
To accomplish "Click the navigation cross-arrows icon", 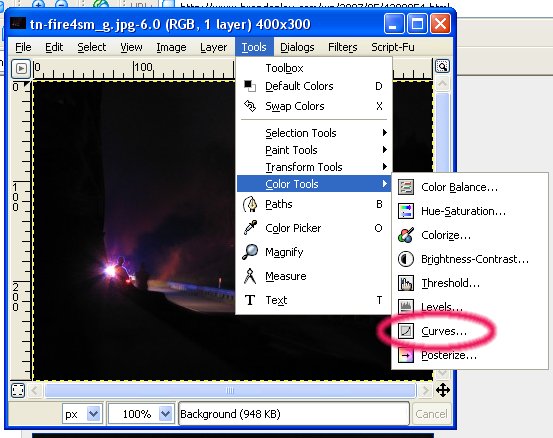I will pos(443,390).
